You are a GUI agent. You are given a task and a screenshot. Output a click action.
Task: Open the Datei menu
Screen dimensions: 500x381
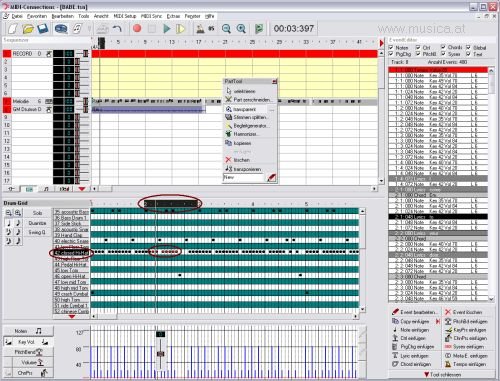pos(17,16)
